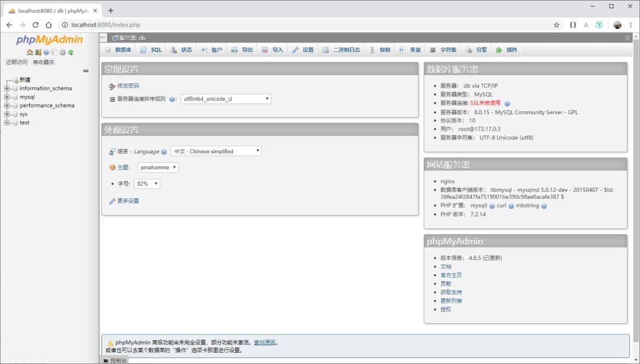The width and height of the screenshot is (640, 364).
Task: Open the language selection dropdown
Action: (x=216, y=152)
